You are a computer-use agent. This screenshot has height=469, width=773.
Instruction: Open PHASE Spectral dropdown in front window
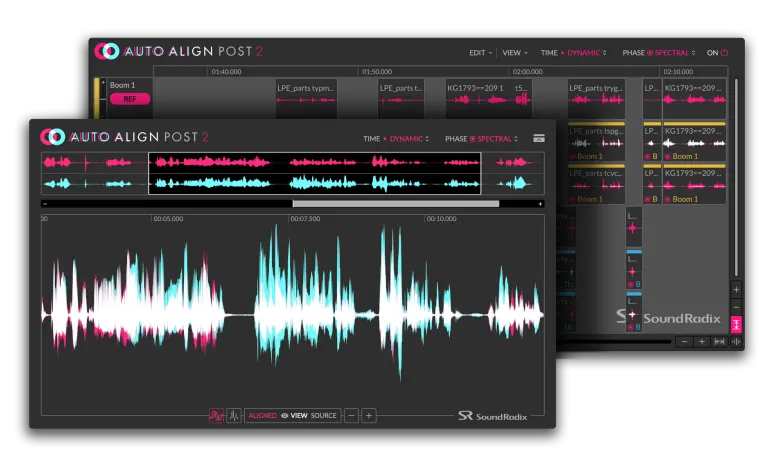pos(494,138)
